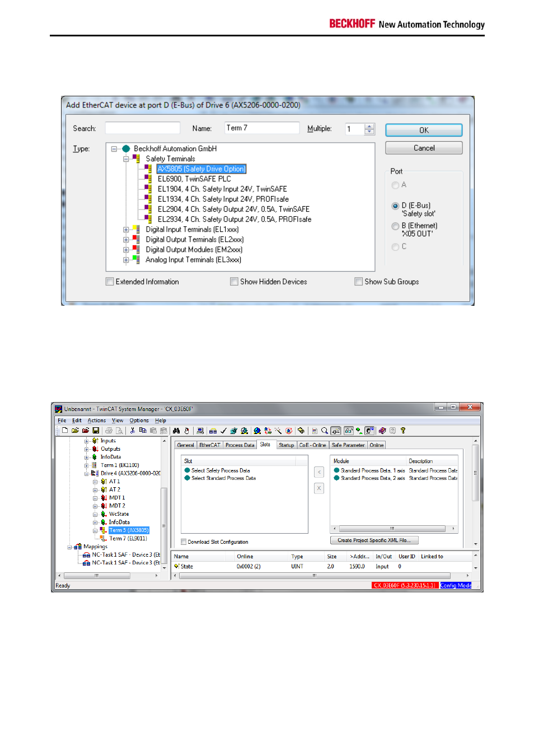Screen dimensions: 534x756
Task: Click the Term 1 (EK1100) coupler icon
Action: (x=95, y=465)
